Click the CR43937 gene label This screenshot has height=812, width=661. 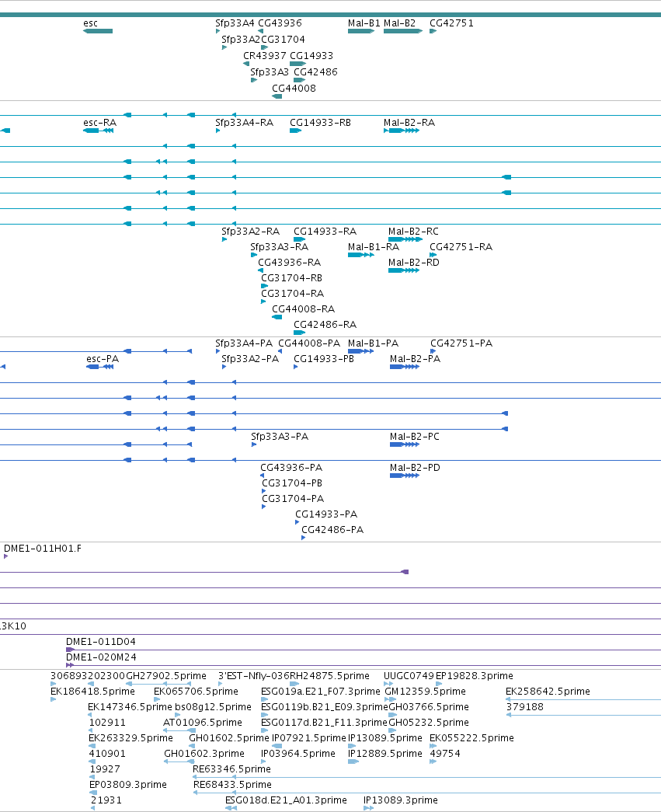pos(265,55)
